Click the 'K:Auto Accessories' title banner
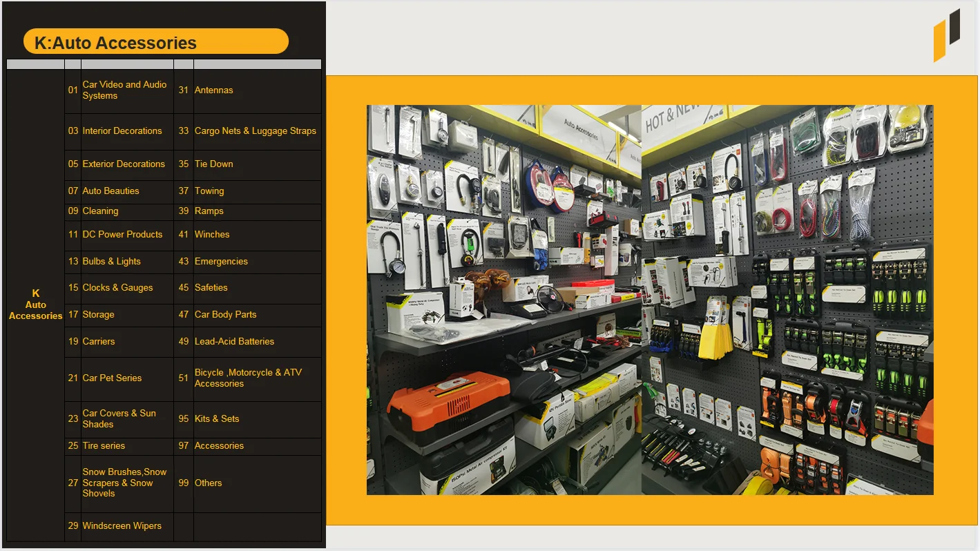This screenshot has height=551, width=980. [156, 41]
